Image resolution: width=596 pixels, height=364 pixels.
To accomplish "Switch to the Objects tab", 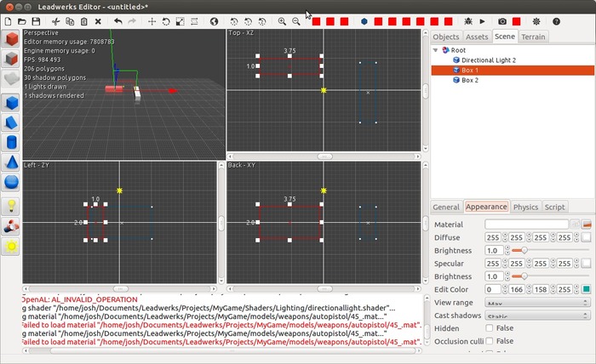I will pyautogui.click(x=446, y=37).
